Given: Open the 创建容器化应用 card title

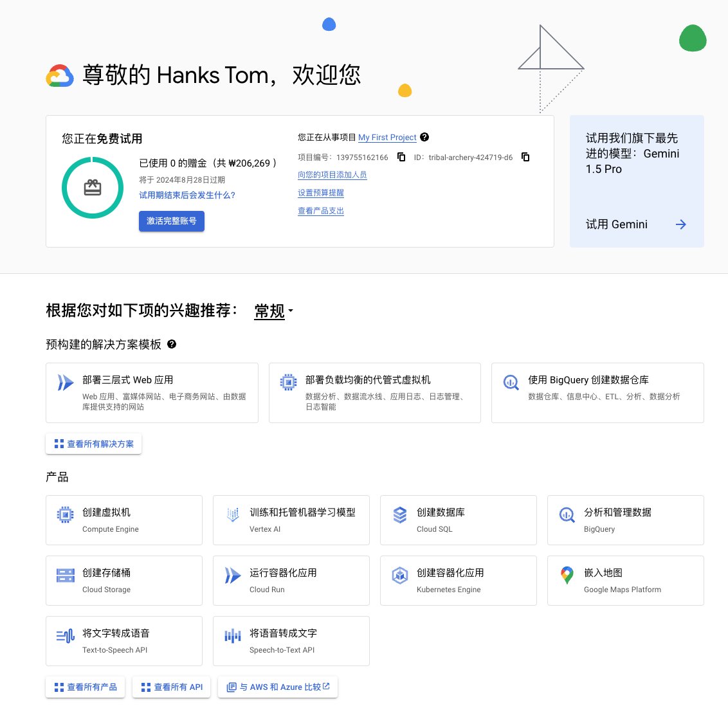Looking at the screenshot, I should (450, 572).
